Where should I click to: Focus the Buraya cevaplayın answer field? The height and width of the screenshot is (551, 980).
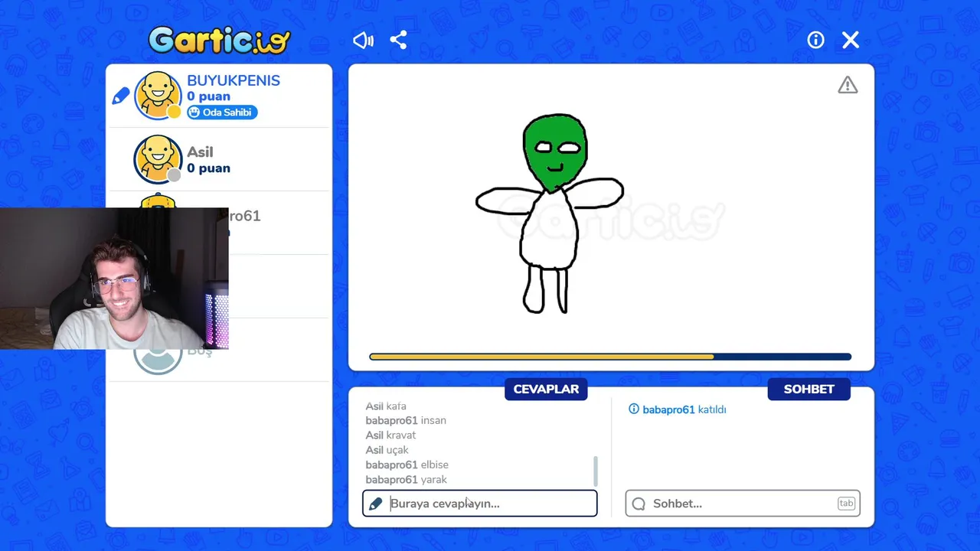tap(480, 504)
